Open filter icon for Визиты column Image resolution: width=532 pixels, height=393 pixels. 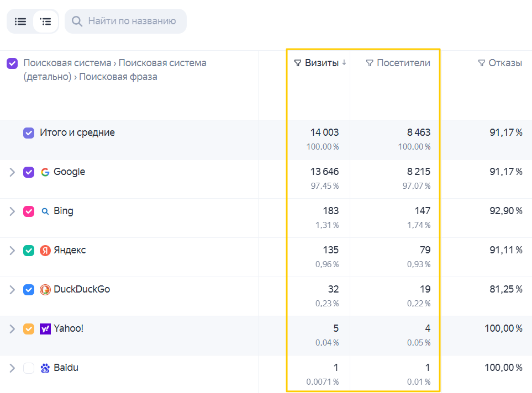pyautogui.click(x=298, y=63)
